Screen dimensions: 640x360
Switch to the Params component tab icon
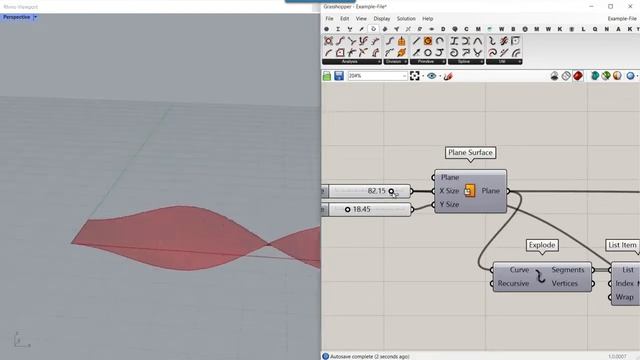click(x=326, y=29)
